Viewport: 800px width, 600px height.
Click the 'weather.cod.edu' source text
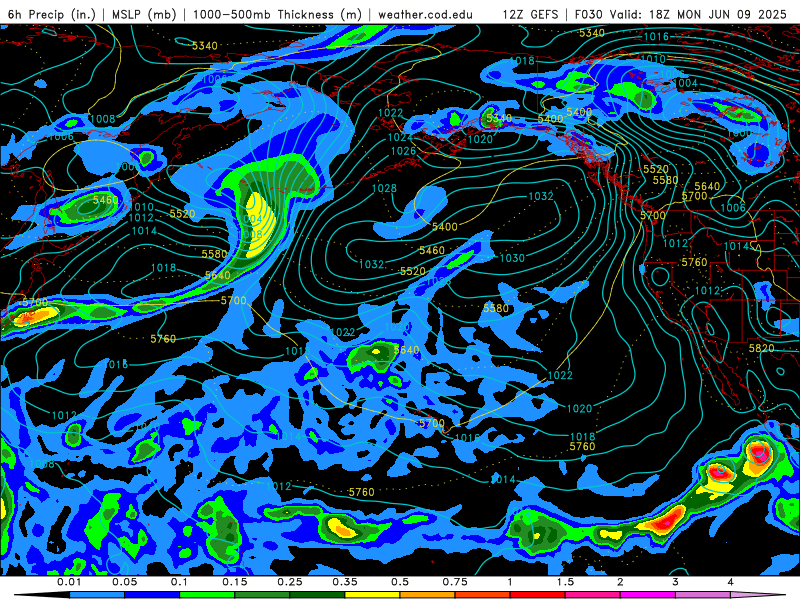(x=426, y=14)
